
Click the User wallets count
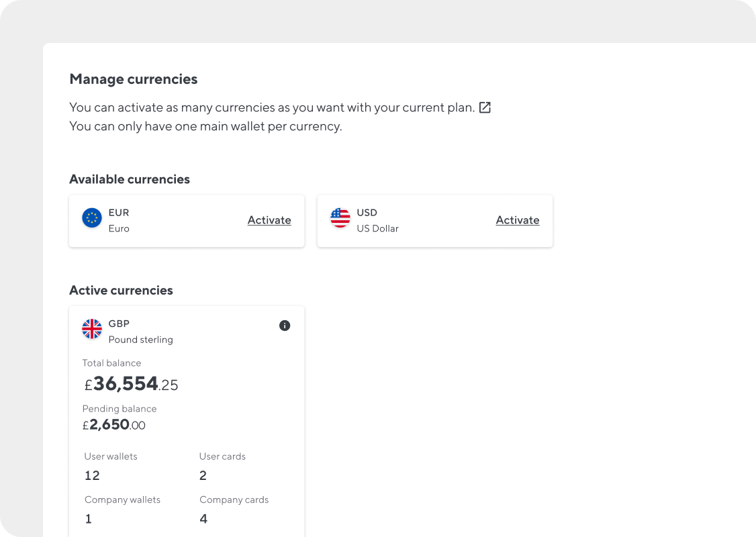tap(91, 476)
